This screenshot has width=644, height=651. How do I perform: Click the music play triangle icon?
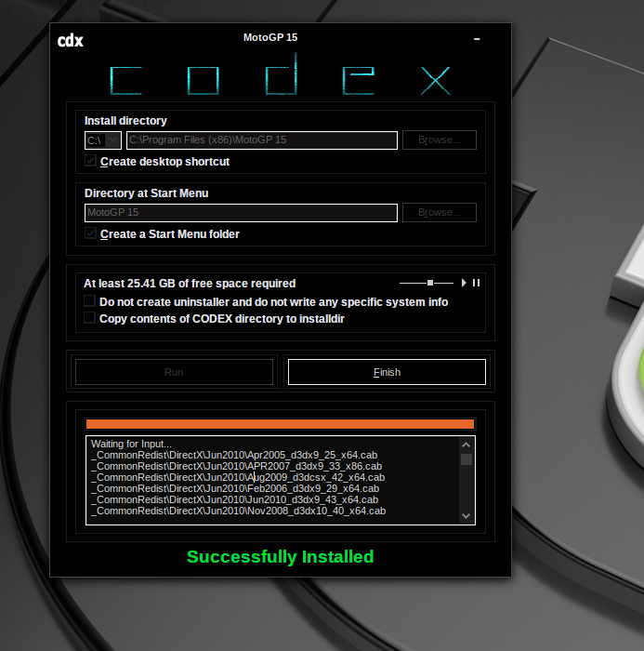pos(464,283)
